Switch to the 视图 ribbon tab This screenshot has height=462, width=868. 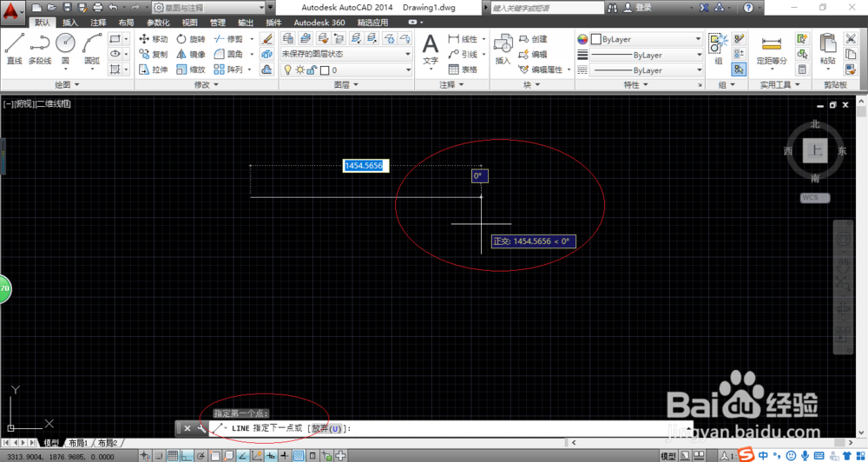(x=190, y=23)
